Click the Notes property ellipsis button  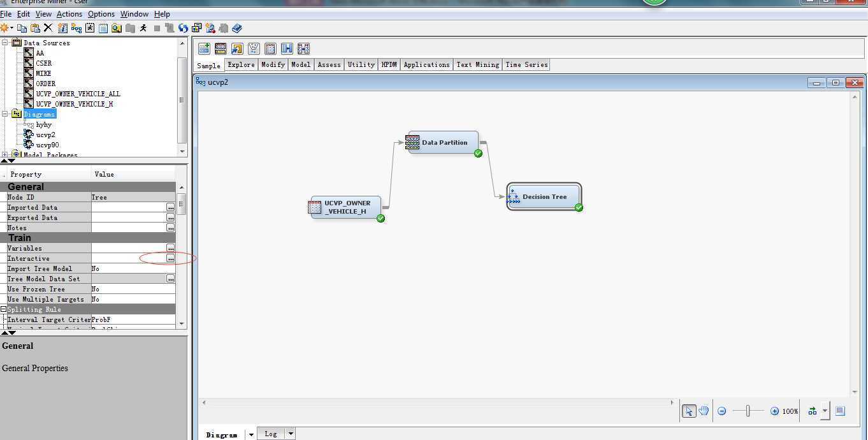pos(171,228)
